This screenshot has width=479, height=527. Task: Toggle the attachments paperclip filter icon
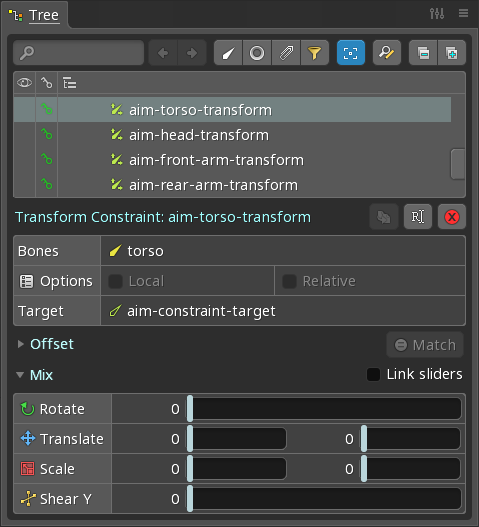tap(286, 53)
